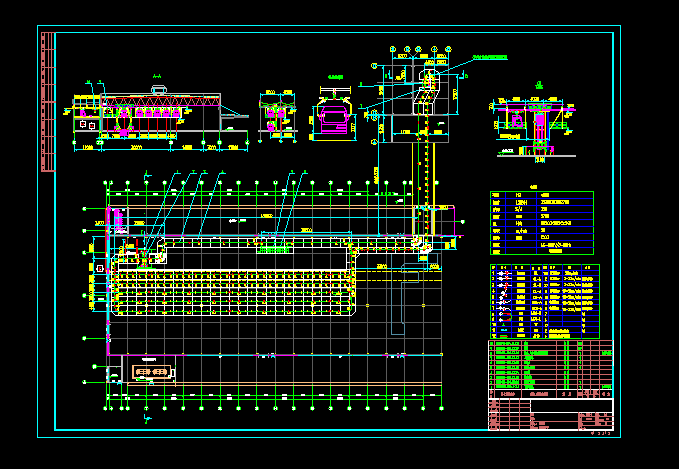Pick the small square symbol left of the duct network
Viewport: 679px width, 469px height.
click(x=100, y=268)
